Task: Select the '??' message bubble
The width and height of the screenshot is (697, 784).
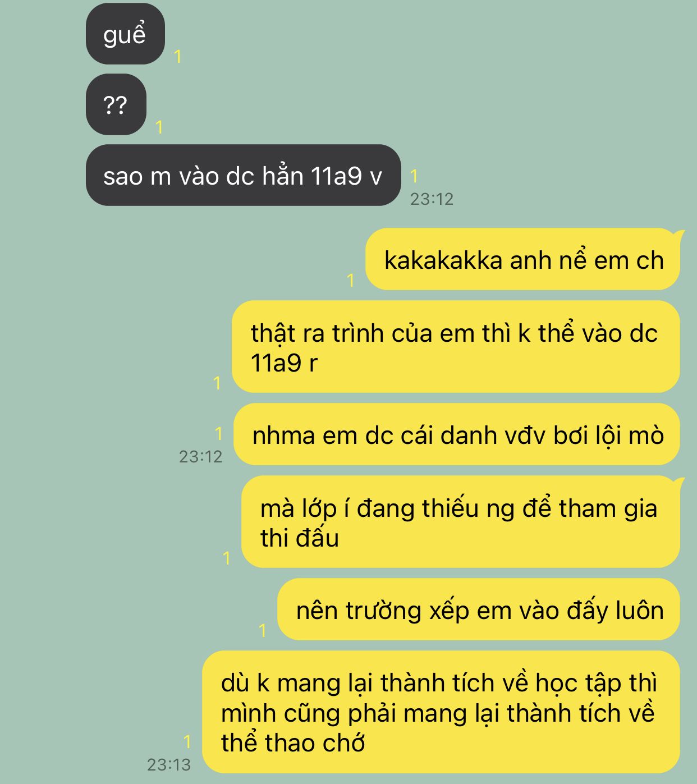Action: pos(116,104)
